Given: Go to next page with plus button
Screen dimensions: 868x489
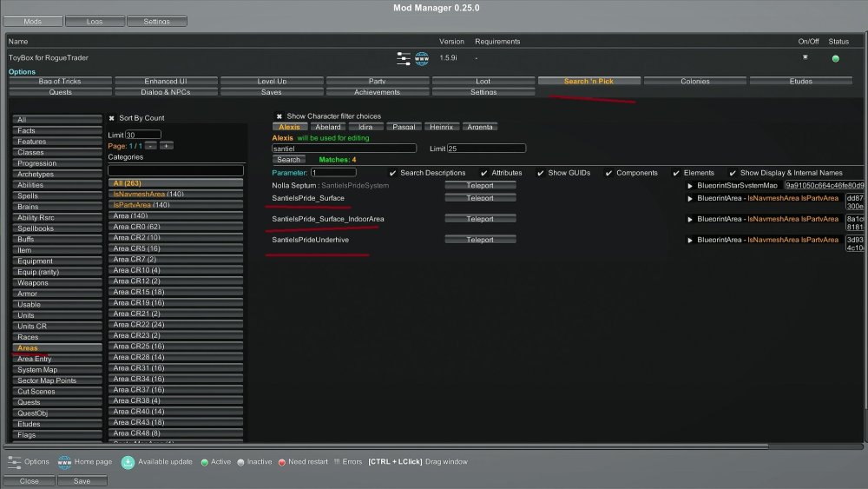Looking at the screenshot, I should click(166, 146).
